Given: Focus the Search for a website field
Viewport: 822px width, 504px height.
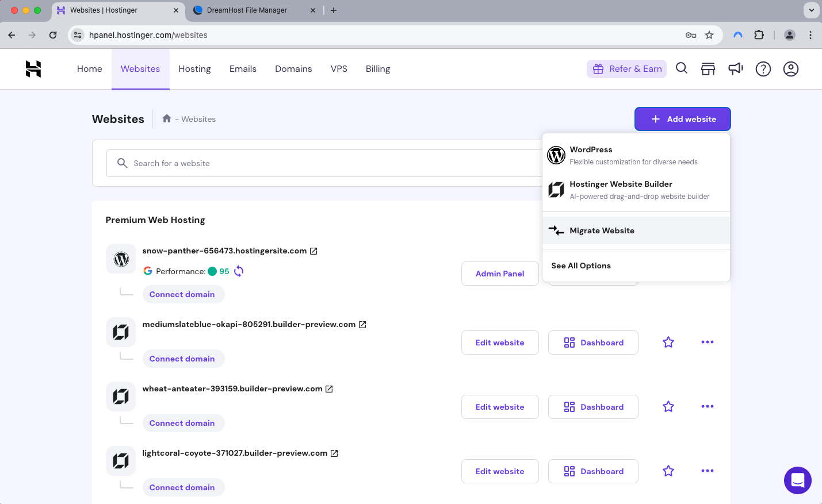Looking at the screenshot, I should point(324,163).
